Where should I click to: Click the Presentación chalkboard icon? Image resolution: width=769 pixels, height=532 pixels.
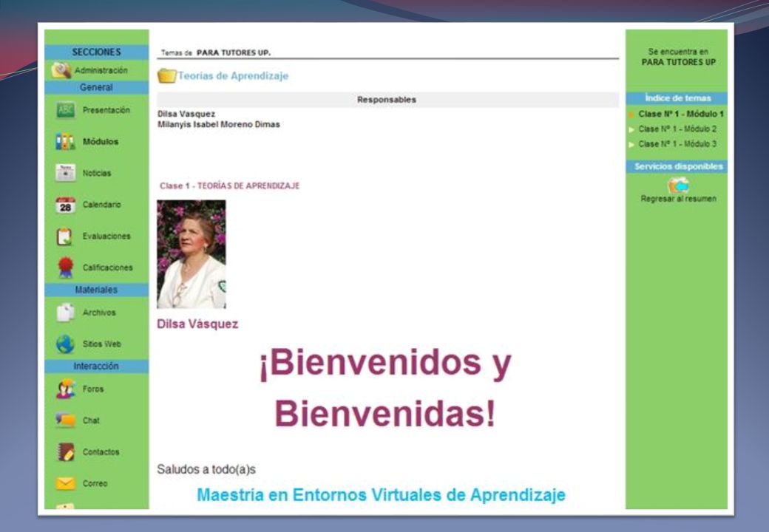65,110
